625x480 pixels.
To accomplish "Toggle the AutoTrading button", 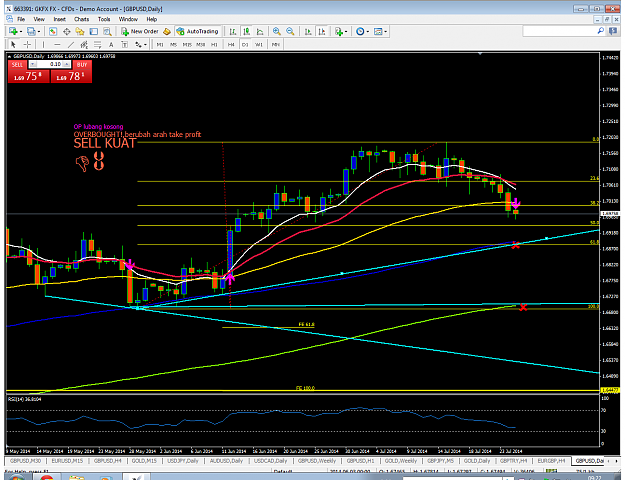I will click(x=198, y=31).
